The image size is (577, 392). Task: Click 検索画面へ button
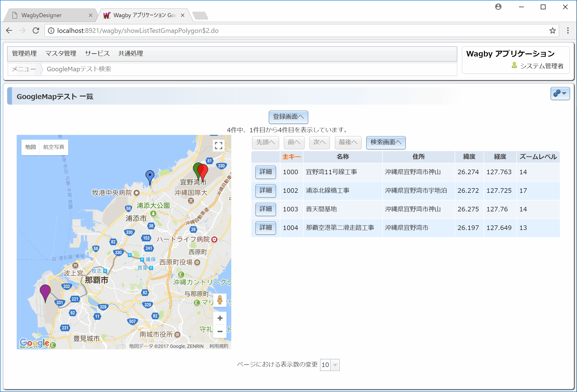[x=386, y=143]
